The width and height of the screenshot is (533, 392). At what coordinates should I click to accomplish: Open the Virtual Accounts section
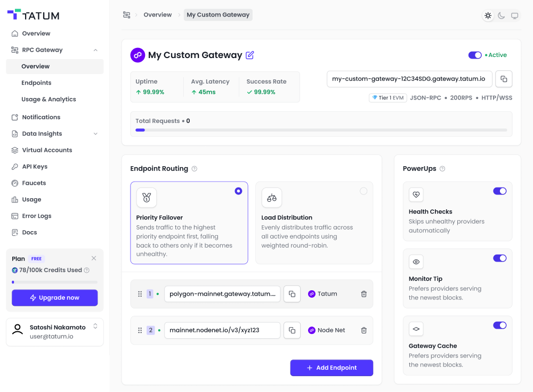point(48,150)
